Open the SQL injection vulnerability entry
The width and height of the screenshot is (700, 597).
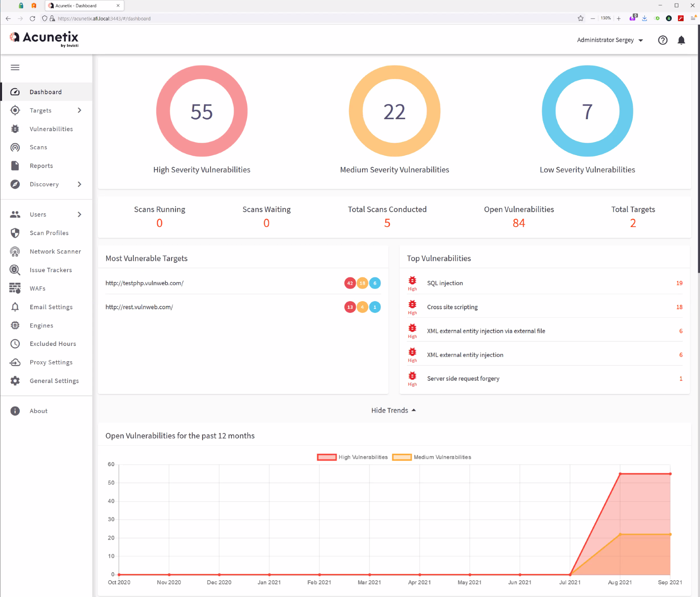click(445, 283)
